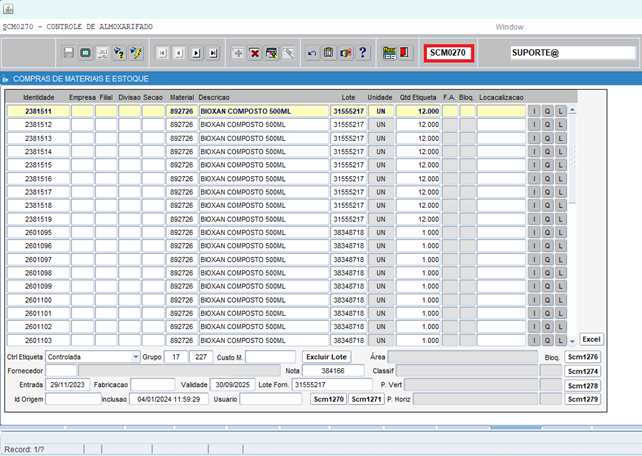Click the Save diskette toolbar icon
The image size is (642, 456).
pos(68,53)
